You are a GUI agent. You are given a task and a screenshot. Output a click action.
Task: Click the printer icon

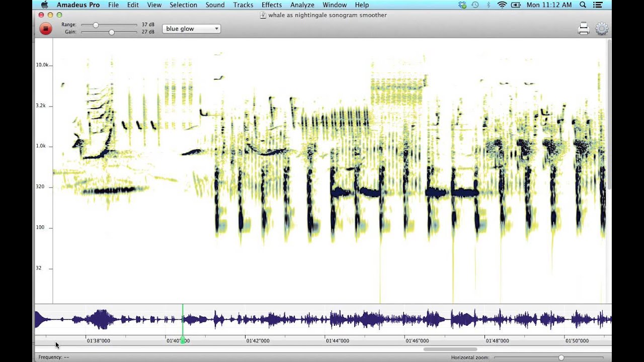pos(584,29)
